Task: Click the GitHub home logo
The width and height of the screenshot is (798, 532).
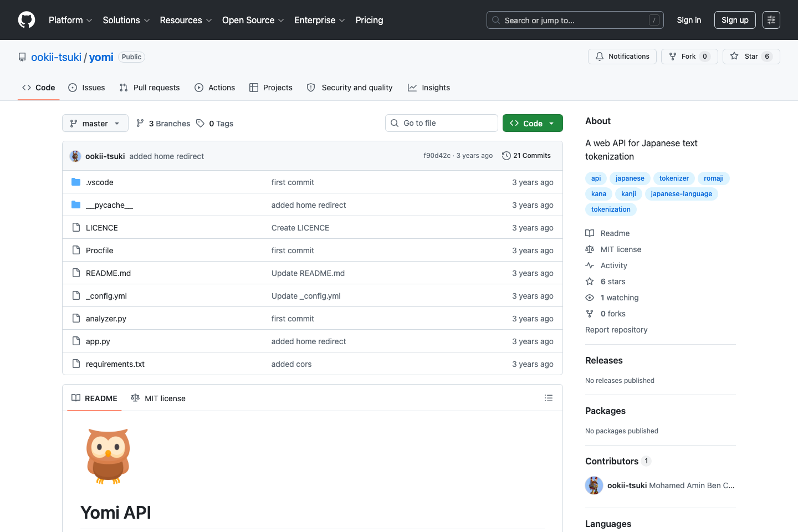Action: click(x=26, y=20)
